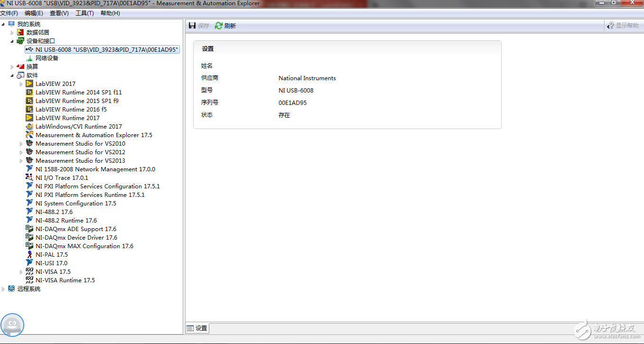Click the 刷新 refresh button
Viewport: 644px width, 344px height.
coord(225,26)
